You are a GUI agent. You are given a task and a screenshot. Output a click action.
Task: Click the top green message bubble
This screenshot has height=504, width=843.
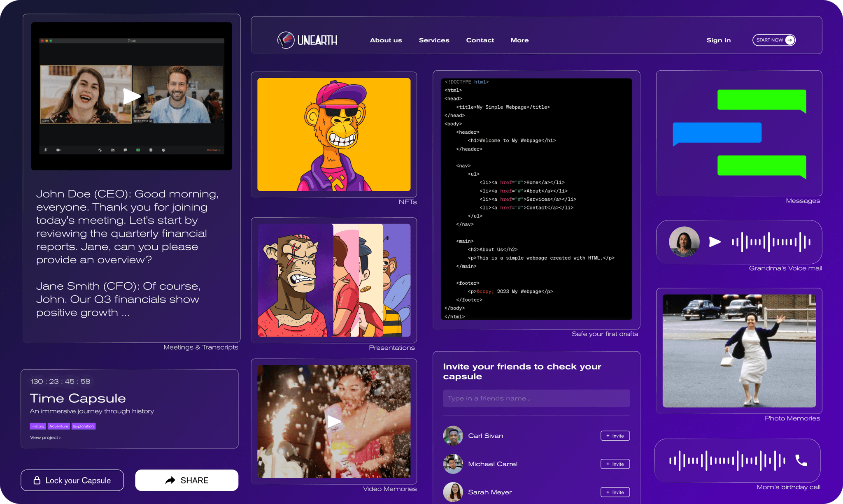pyautogui.click(x=761, y=100)
